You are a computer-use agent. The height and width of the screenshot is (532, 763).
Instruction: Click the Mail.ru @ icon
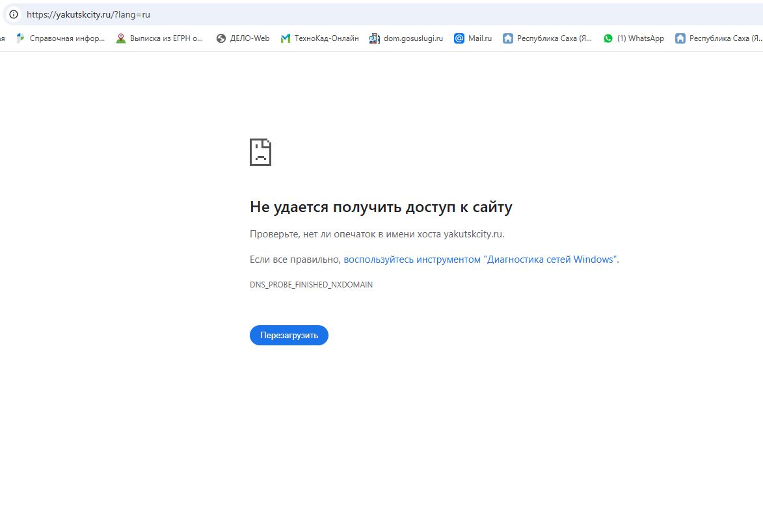click(459, 38)
